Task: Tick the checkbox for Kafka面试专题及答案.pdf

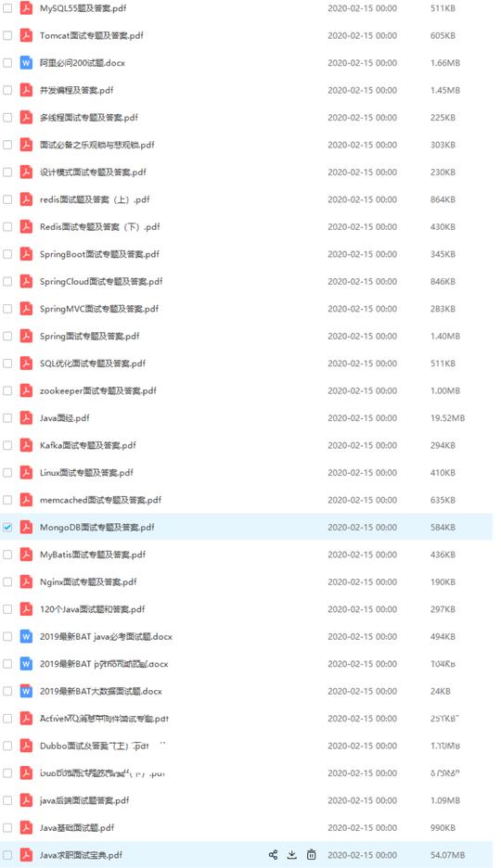Action: (x=7, y=445)
